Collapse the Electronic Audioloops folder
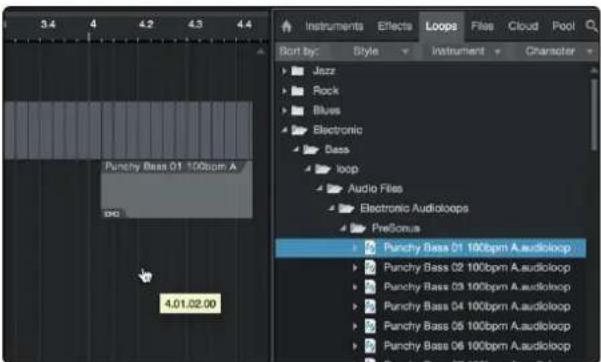 tap(332, 209)
